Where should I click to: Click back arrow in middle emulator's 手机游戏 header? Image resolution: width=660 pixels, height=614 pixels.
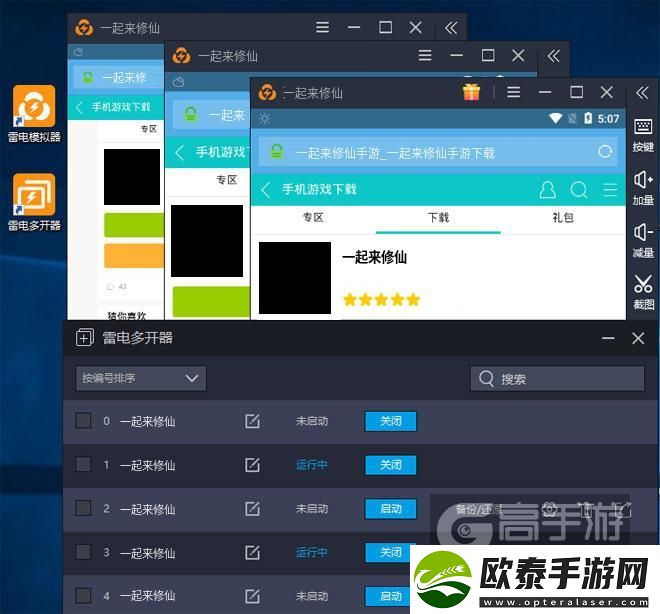point(180,152)
